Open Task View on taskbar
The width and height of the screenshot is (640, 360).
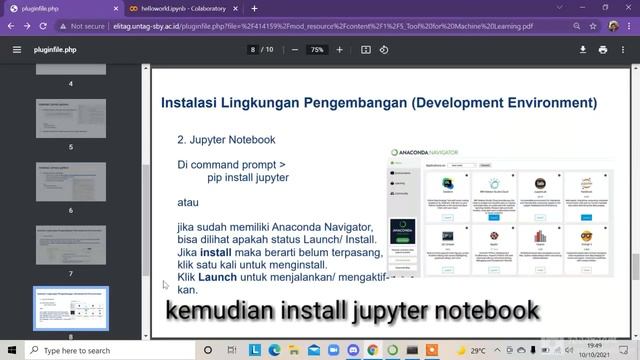pos(232,350)
